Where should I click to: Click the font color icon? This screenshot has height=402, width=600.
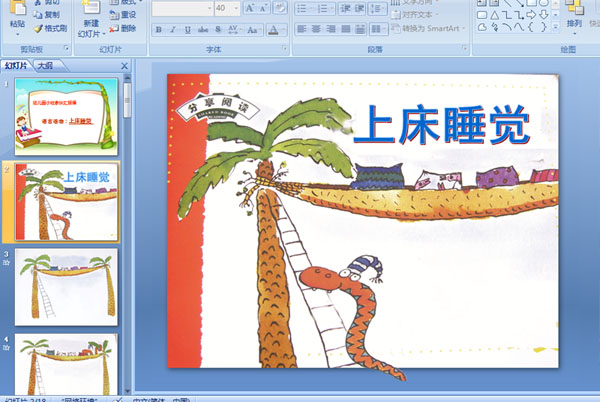point(274,30)
